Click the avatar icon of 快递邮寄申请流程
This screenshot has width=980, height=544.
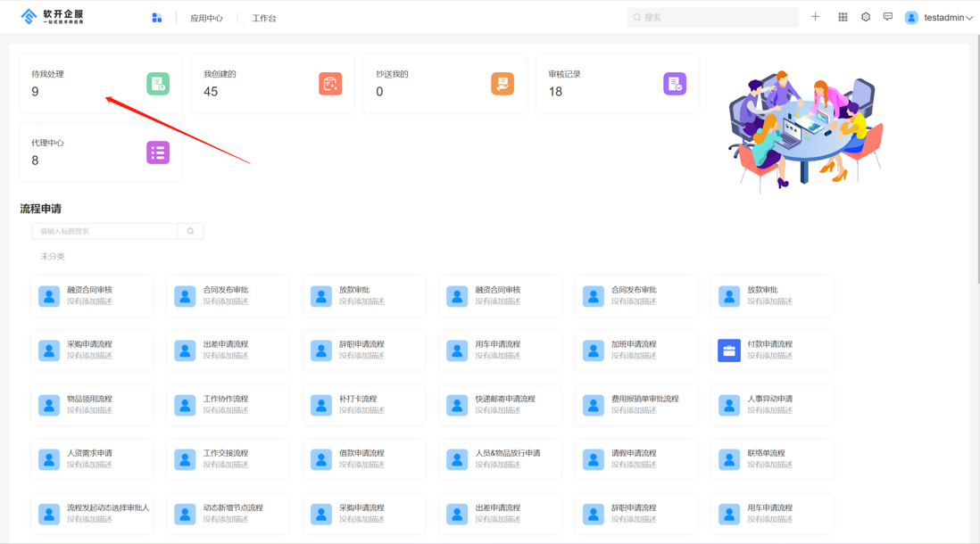click(457, 405)
